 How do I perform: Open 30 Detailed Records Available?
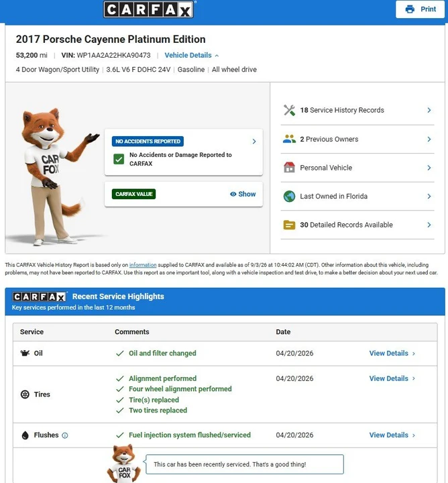(x=357, y=225)
